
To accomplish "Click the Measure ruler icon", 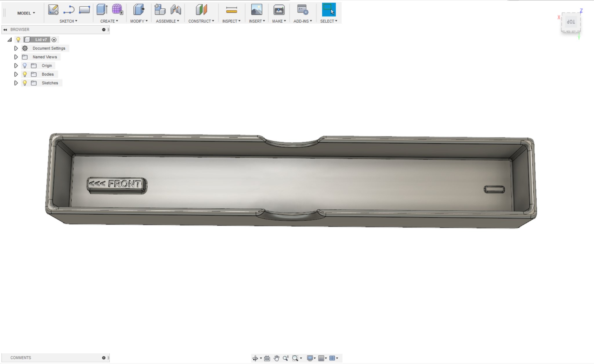I will [x=231, y=10].
